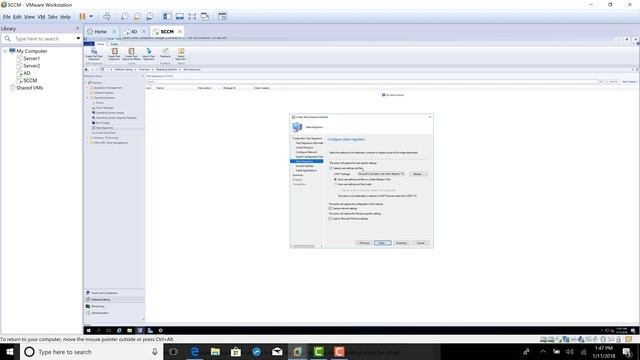Toggle the library sidebar view icon
Screen dimensions: 640x360
point(167,17)
